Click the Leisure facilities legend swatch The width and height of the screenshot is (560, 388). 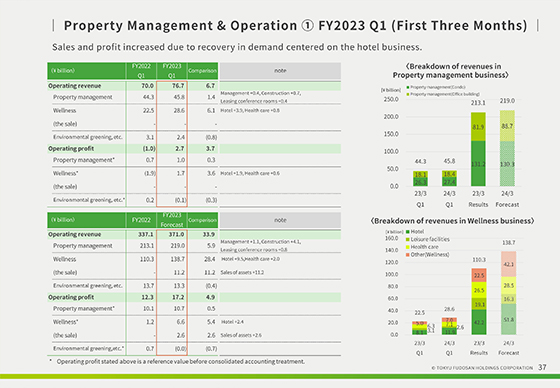408,239
